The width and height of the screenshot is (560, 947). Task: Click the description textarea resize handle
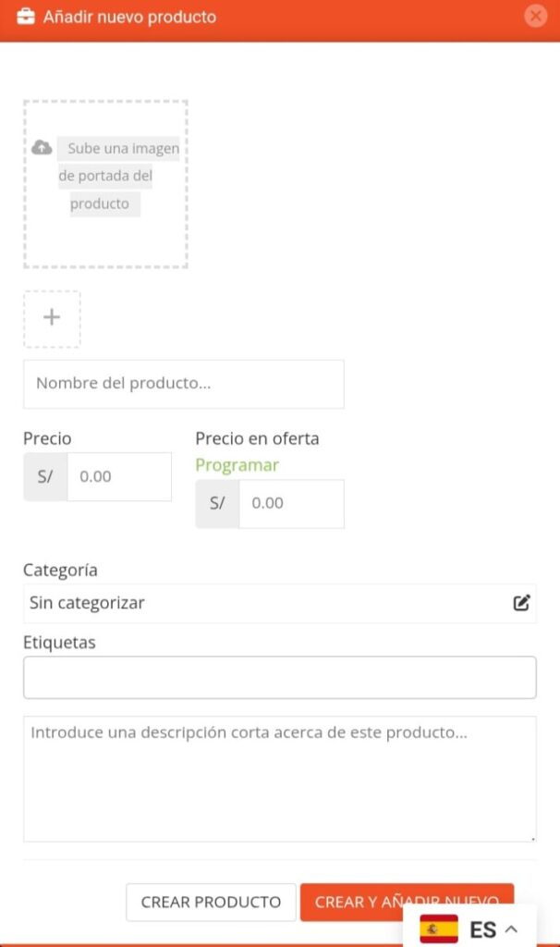coord(533,838)
